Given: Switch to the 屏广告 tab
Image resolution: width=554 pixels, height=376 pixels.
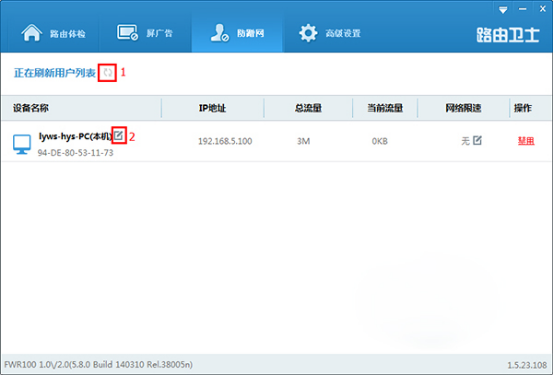Looking at the screenshot, I should (145, 34).
